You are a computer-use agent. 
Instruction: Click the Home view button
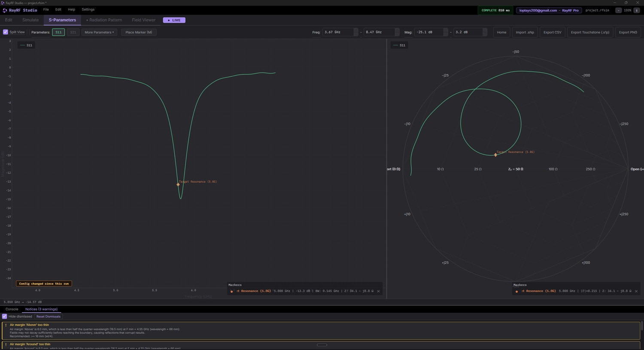pyautogui.click(x=501, y=32)
